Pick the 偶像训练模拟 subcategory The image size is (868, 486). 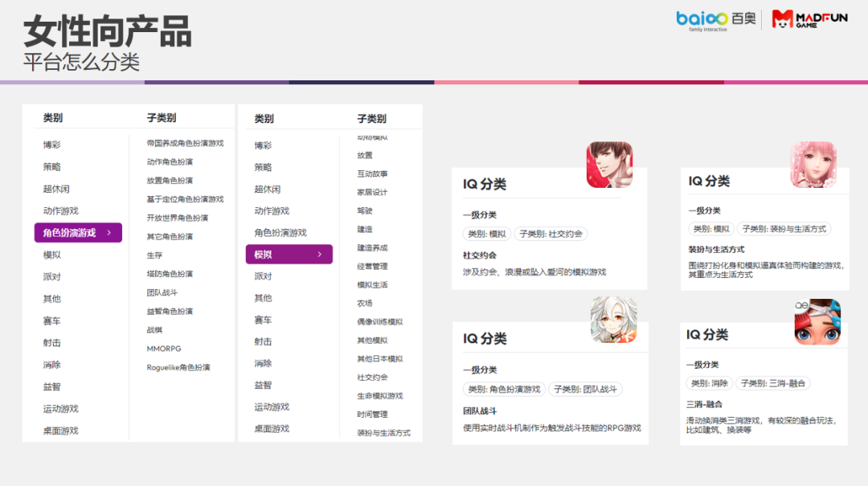[379, 322]
